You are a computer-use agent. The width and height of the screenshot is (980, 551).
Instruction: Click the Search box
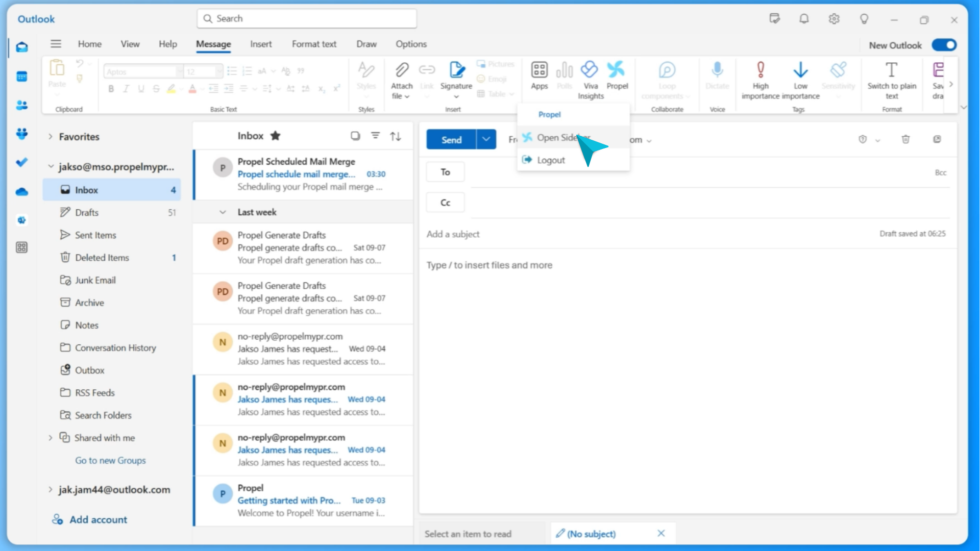coord(307,18)
